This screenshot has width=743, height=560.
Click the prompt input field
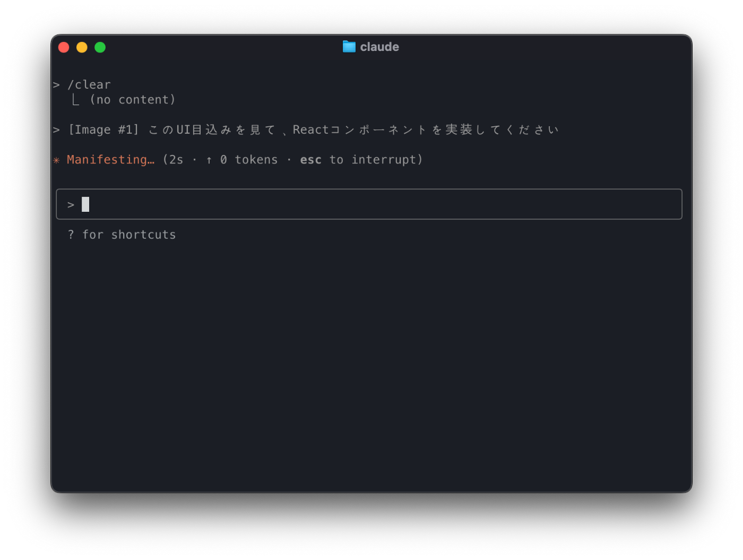tap(369, 204)
